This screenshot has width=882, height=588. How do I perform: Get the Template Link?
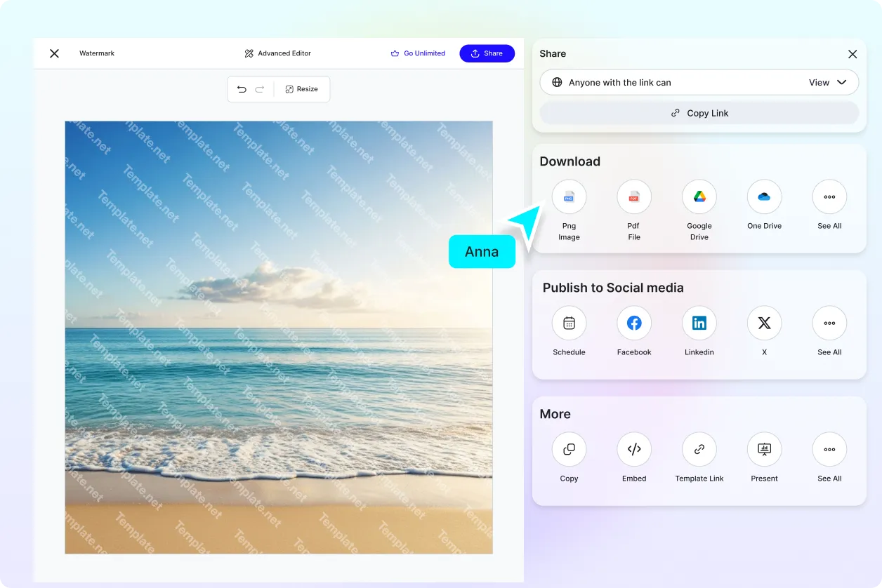[699, 450]
